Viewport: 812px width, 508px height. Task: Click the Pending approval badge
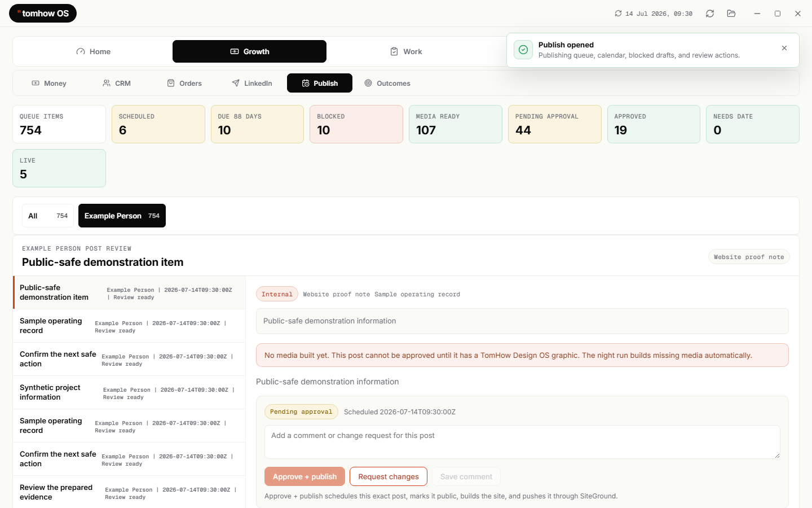tap(301, 411)
